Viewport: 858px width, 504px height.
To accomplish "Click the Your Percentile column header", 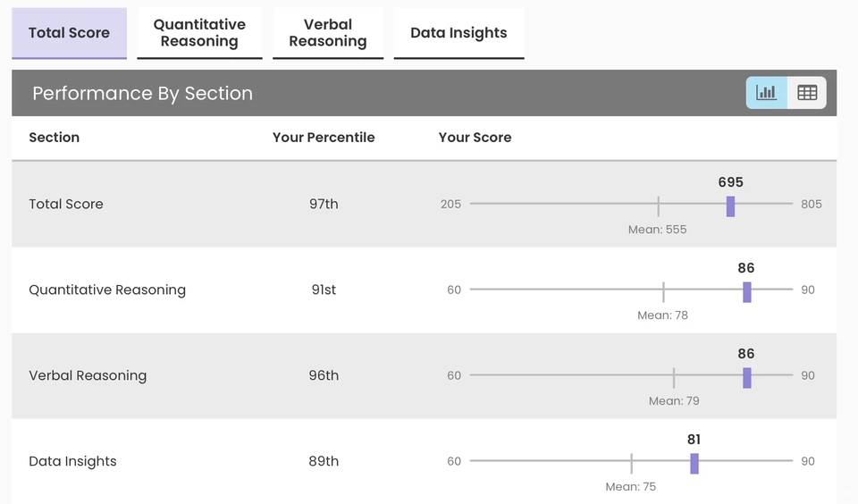I will tap(324, 138).
